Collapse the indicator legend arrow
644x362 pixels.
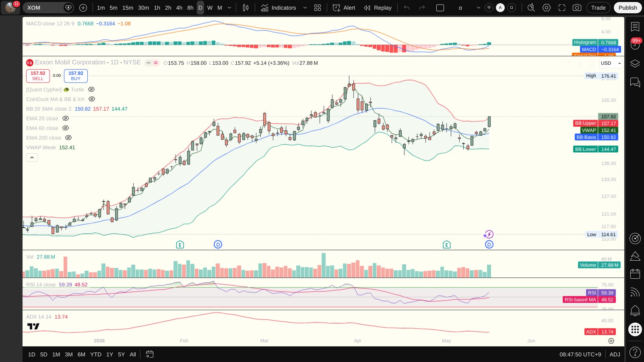click(x=32, y=158)
